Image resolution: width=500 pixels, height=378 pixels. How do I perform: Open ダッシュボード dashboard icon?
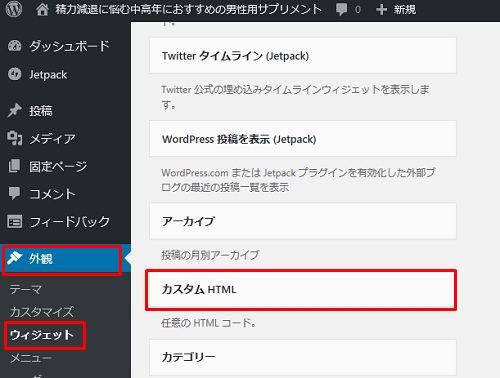coord(14,46)
